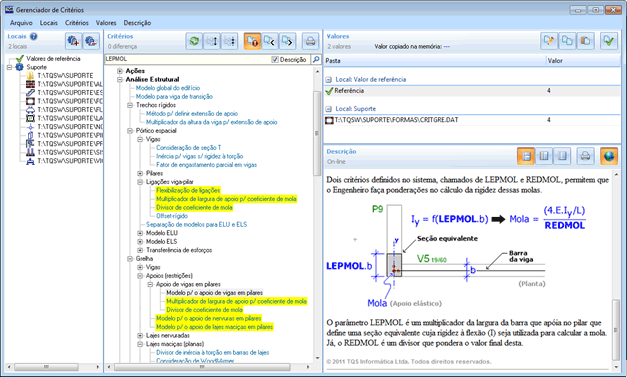Expand the Pilares node

point(140,174)
